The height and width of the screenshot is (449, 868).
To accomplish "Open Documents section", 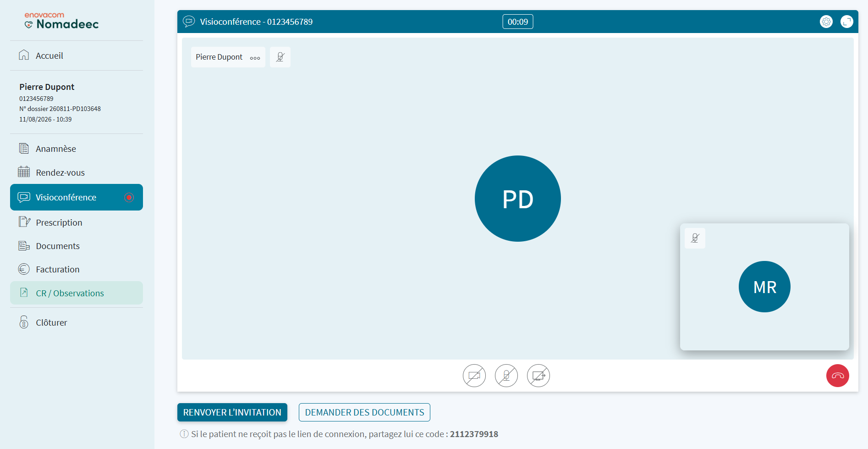I will (x=77, y=246).
